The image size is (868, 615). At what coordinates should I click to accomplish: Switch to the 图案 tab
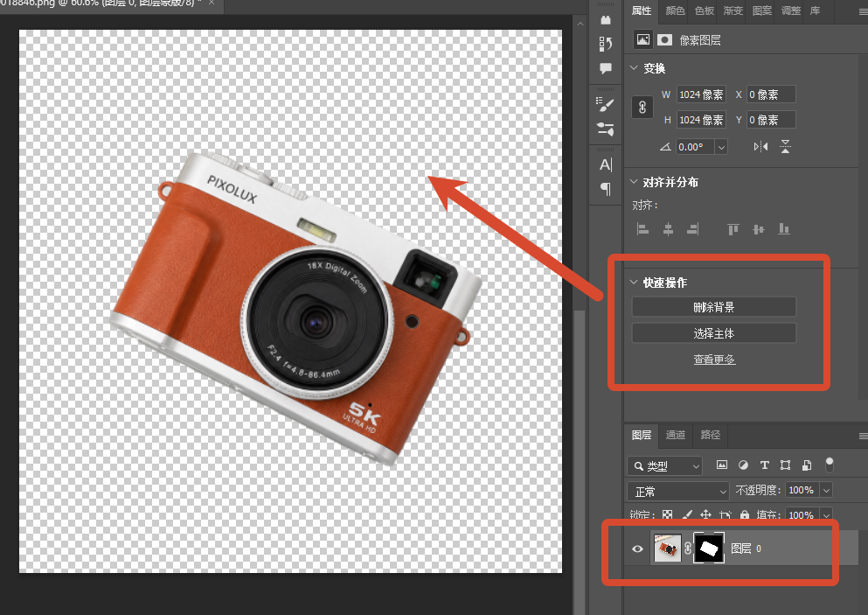[762, 11]
